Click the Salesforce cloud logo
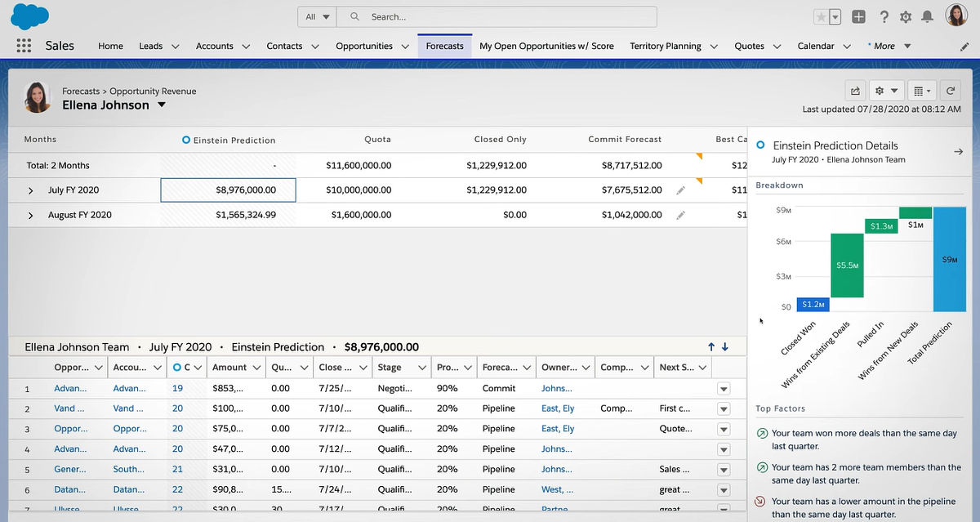 coord(31,16)
